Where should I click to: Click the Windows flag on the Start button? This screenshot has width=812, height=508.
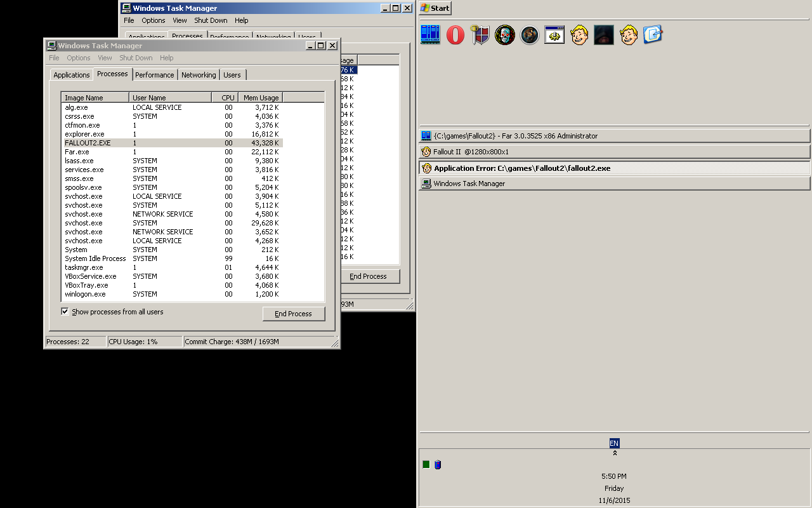[x=424, y=8]
